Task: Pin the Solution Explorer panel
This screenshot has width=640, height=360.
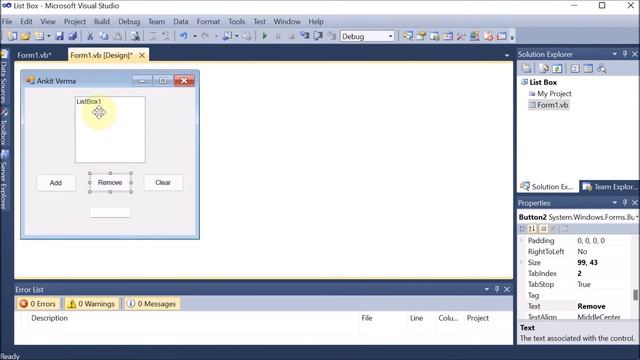Action: point(625,54)
